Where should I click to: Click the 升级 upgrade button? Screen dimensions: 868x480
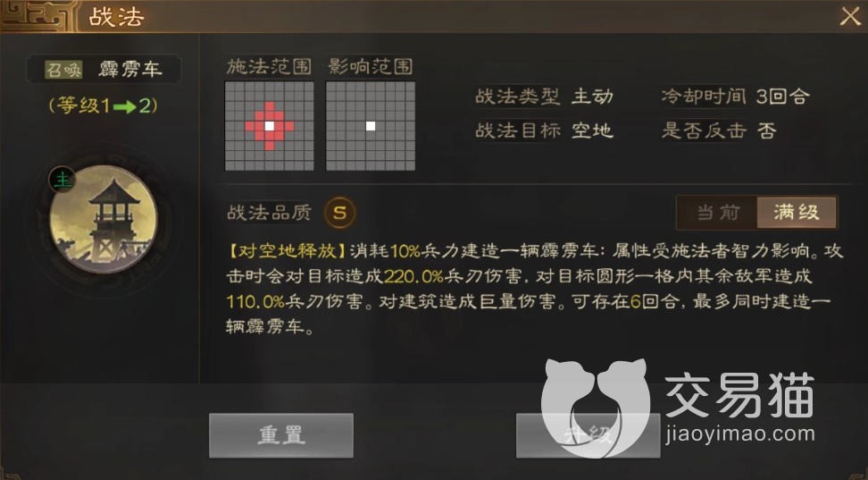point(588,435)
